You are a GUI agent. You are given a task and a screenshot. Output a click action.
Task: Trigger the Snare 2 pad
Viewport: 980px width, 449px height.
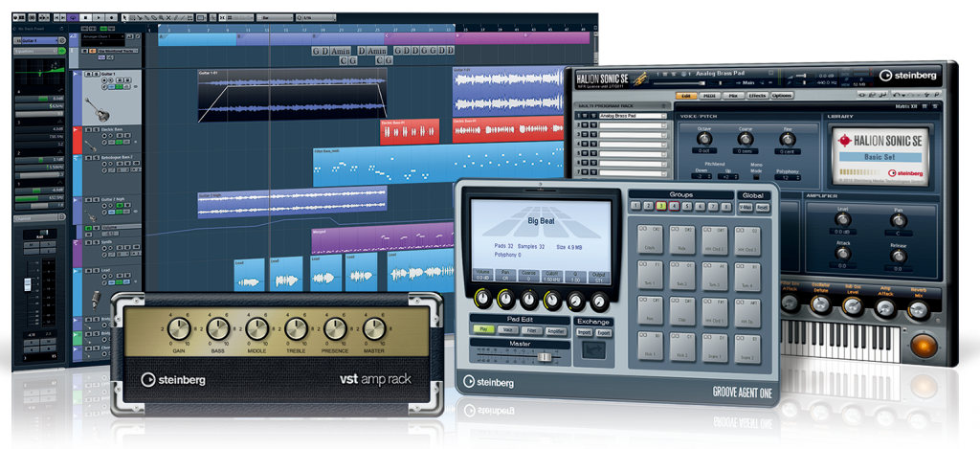(x=747, y=348)
